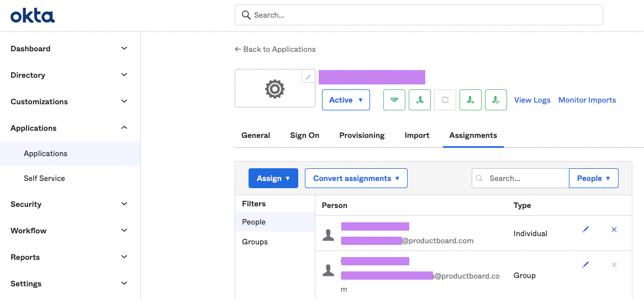Collapse the Applications sidebar section
Screen dimensions: 644x299
[69, 128]
